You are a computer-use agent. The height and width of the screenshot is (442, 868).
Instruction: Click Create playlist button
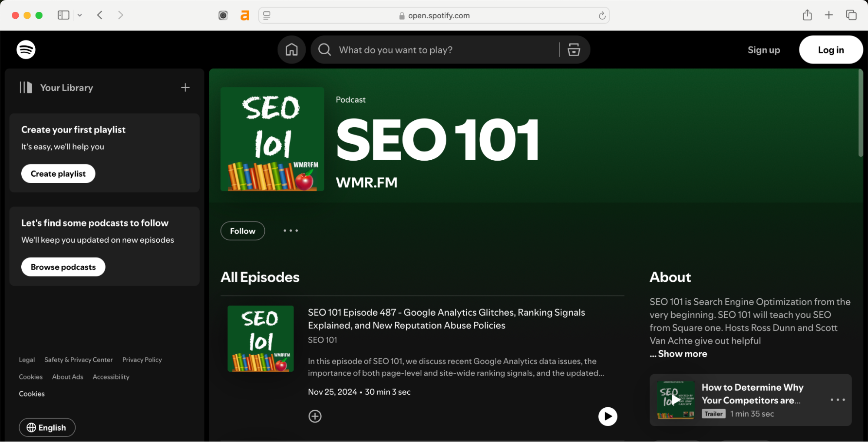[58, 174]
